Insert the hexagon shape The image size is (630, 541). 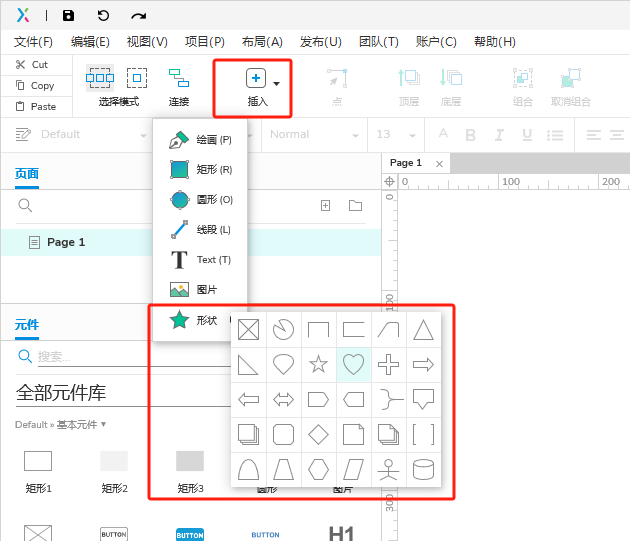(x=318, y=469)
